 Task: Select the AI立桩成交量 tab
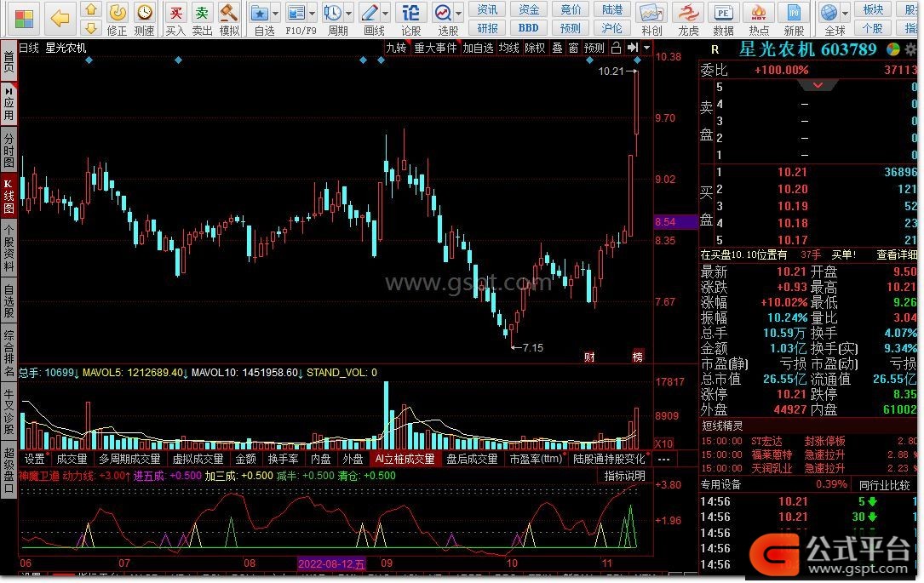(x=405, y=460)
